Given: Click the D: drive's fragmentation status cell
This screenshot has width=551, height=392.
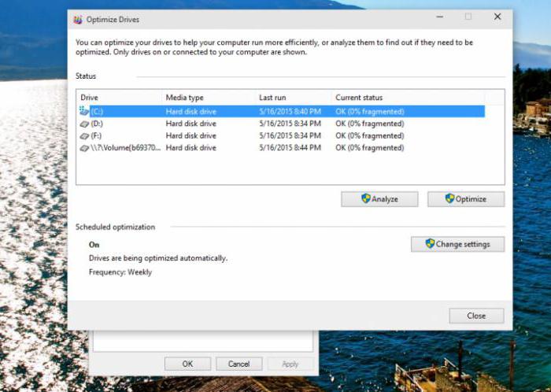Looking at the screenshot, I should [x=369, y=124].
